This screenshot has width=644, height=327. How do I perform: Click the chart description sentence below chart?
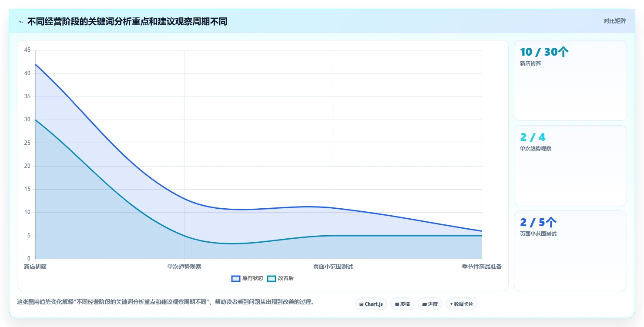(x=165, y=302)
